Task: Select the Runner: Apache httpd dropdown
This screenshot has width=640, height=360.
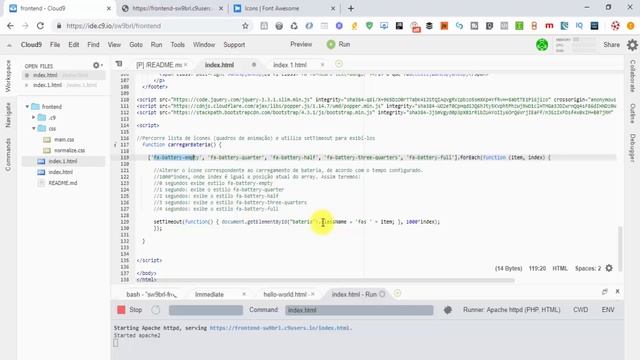Action: pyautogui.click(x=511, y=310)
